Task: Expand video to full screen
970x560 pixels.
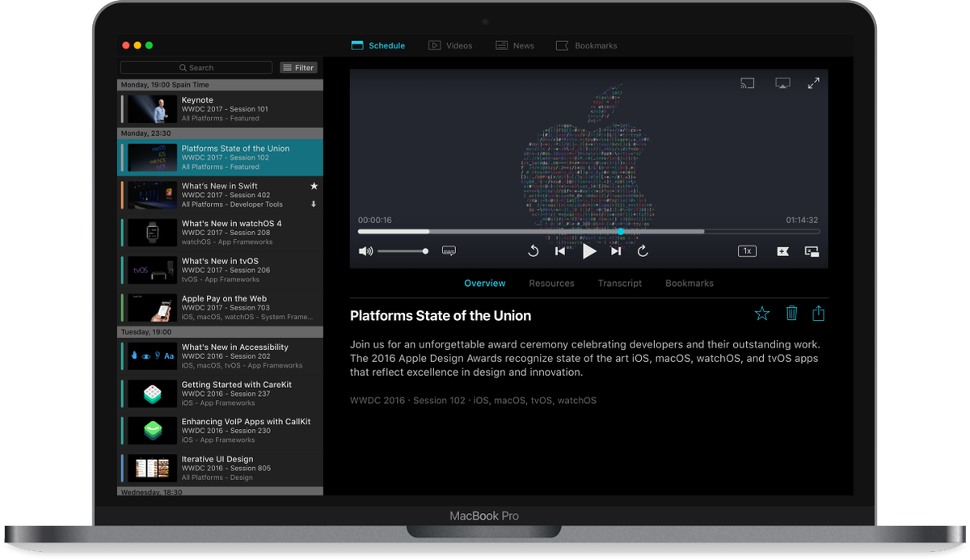Action: tap(814, 83)
